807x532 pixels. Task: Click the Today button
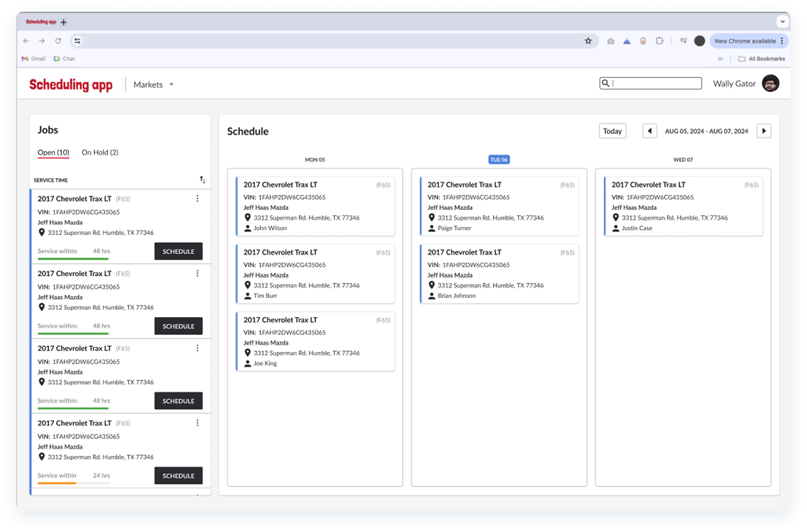tap(612, 131)
